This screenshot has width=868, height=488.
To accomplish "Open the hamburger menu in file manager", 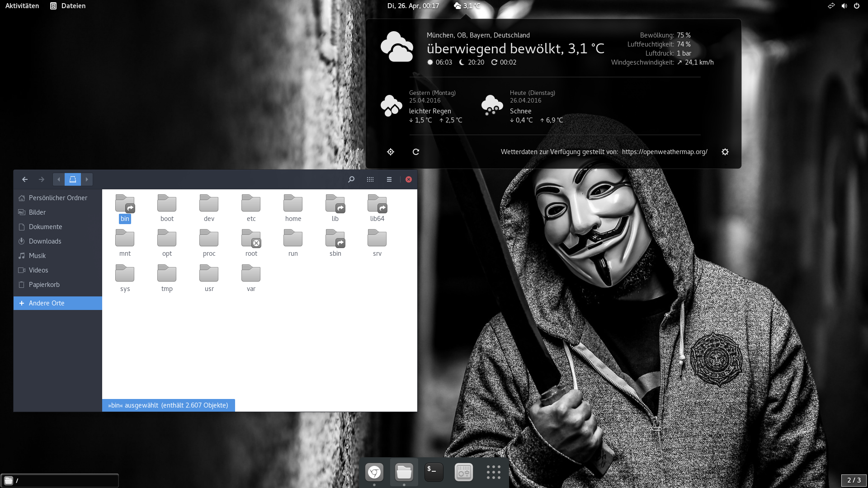I will [x=389, y=179].
